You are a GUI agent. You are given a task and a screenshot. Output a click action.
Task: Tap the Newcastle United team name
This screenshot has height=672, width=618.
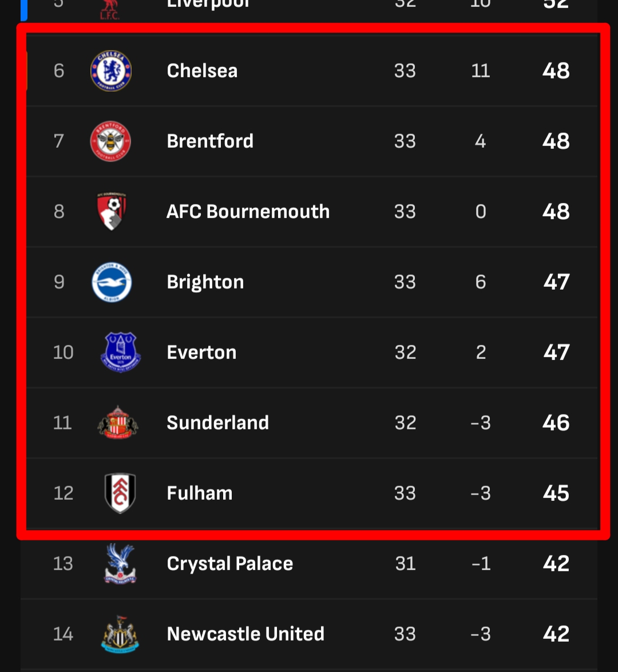pyautogui.click(x=245, y=634)
